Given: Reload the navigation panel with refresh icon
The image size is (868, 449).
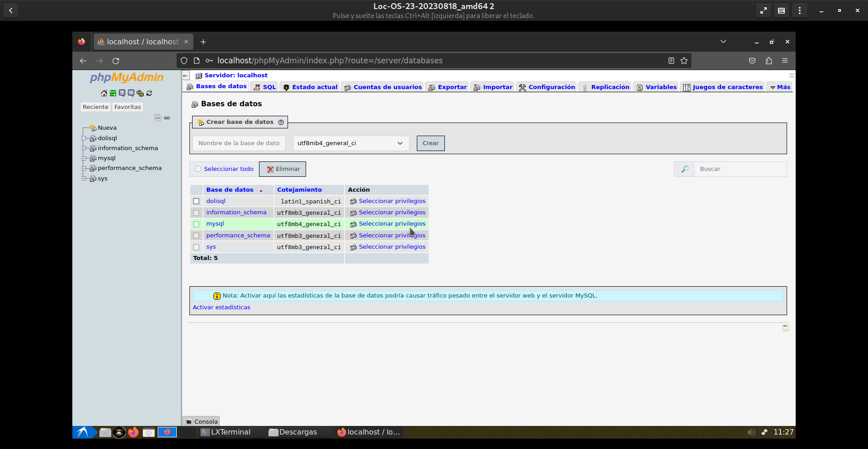Looking at the screenshot, I should pyautogui.click(x=149, y=93).
